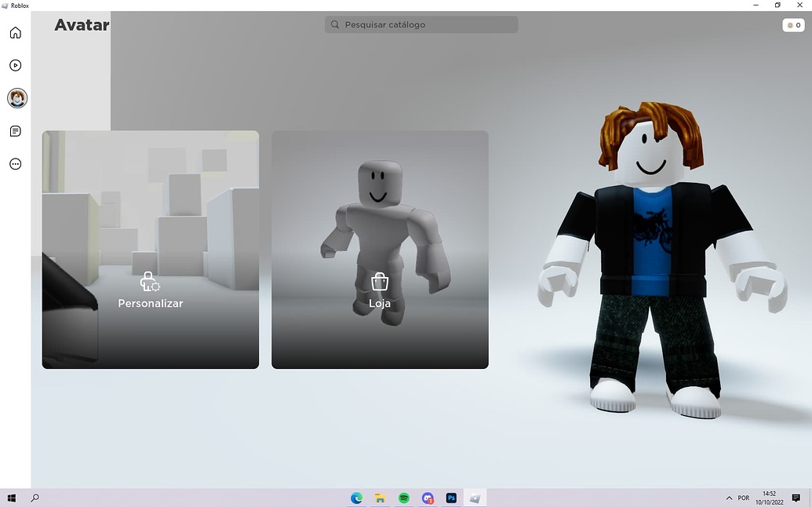812x507 pixels.
Task: Check your Robux balance in the top right
Action: tap(792, 24)
